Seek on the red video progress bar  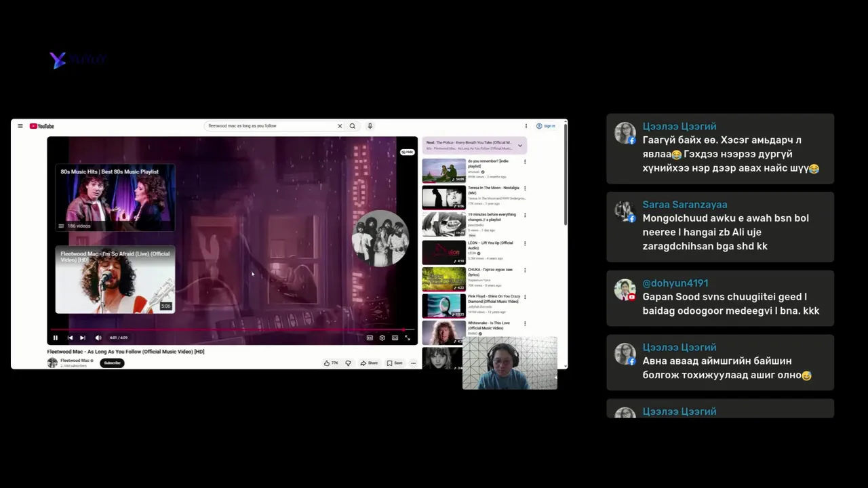[232, 330]
